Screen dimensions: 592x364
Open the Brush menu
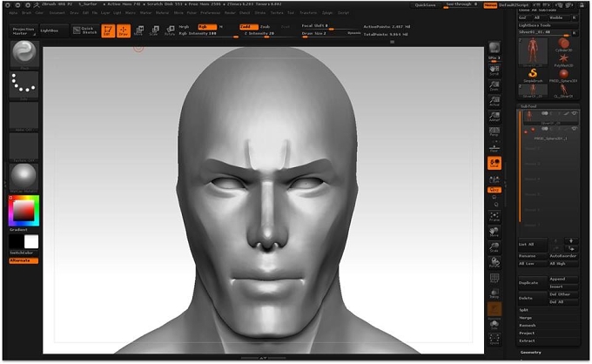(27, 13)
